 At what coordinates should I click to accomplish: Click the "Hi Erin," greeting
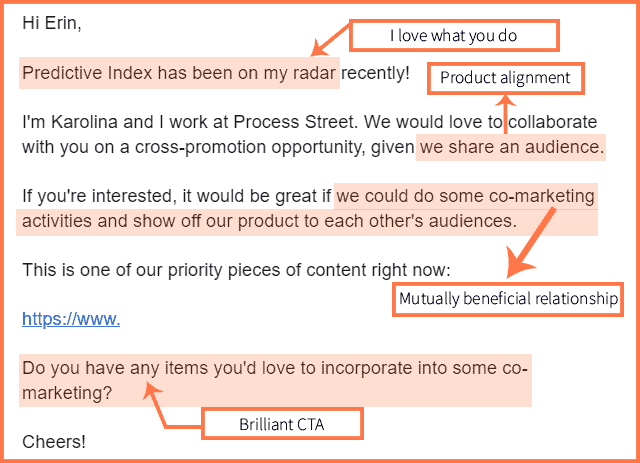52,24
